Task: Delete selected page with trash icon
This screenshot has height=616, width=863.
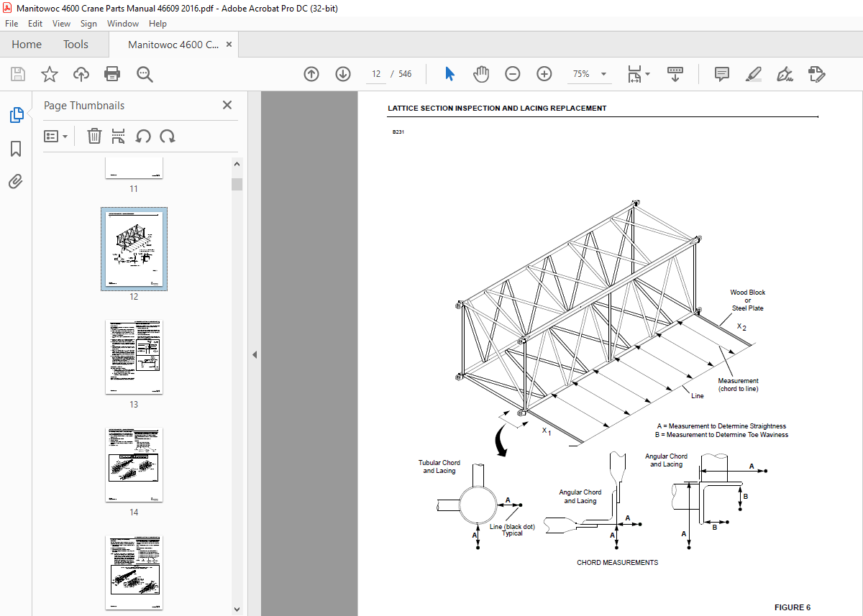Action: click(x=94, y=136)
